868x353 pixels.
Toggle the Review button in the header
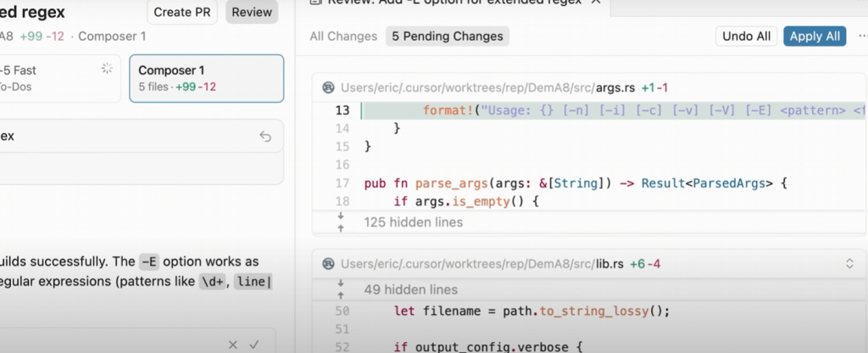pyautogui.click(x=252, y=12)
